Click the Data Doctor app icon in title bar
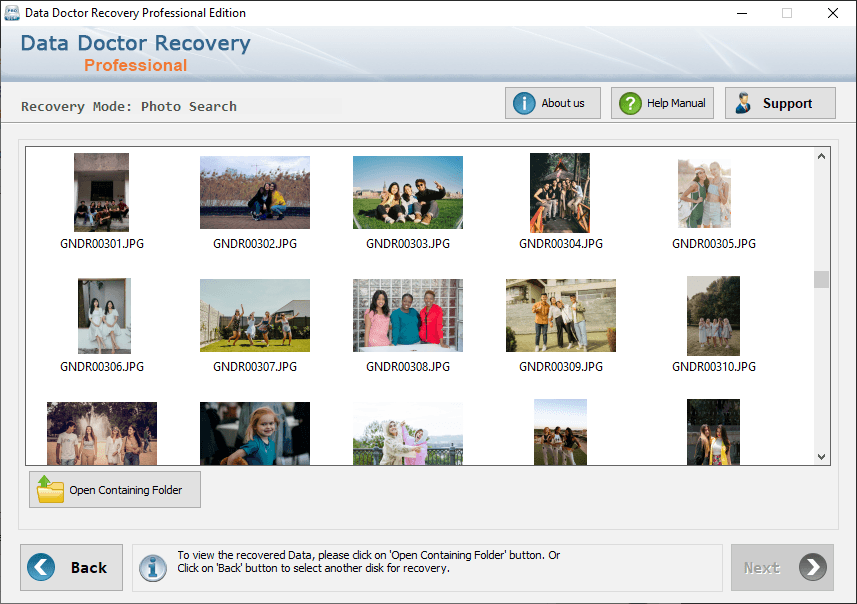This screenshot has width=857, height=604. (11, 13)
